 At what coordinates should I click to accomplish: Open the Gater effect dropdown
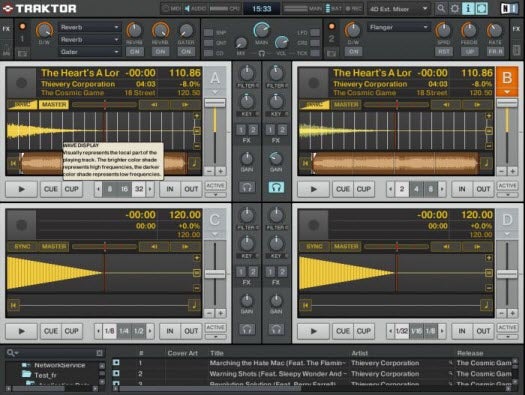[89, 52]
